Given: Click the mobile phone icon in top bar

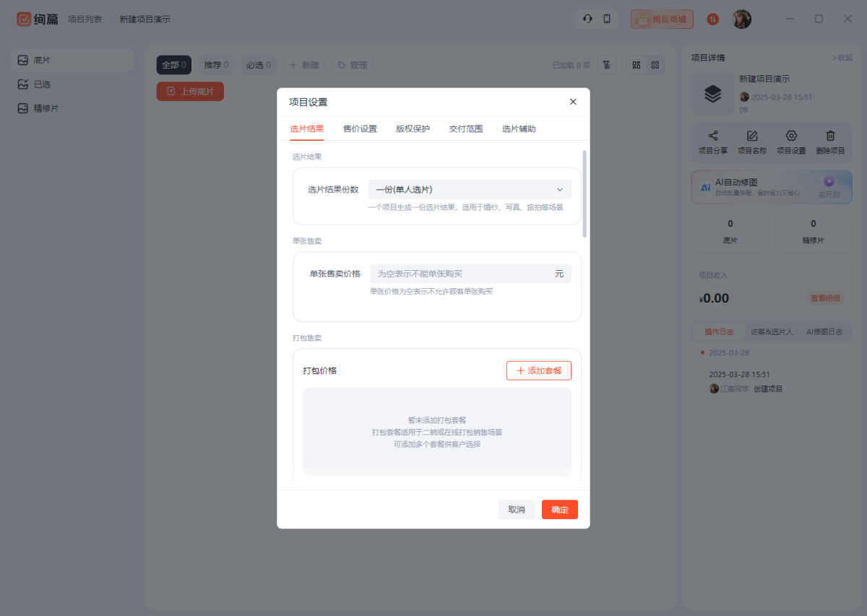Looking at the screenshot, I should click(x=607, y=19).
